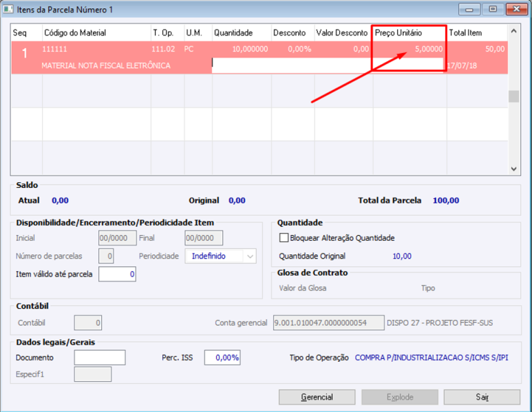Click the Inicial date field
Screen dimensions: 532x412
click(118, 238)
